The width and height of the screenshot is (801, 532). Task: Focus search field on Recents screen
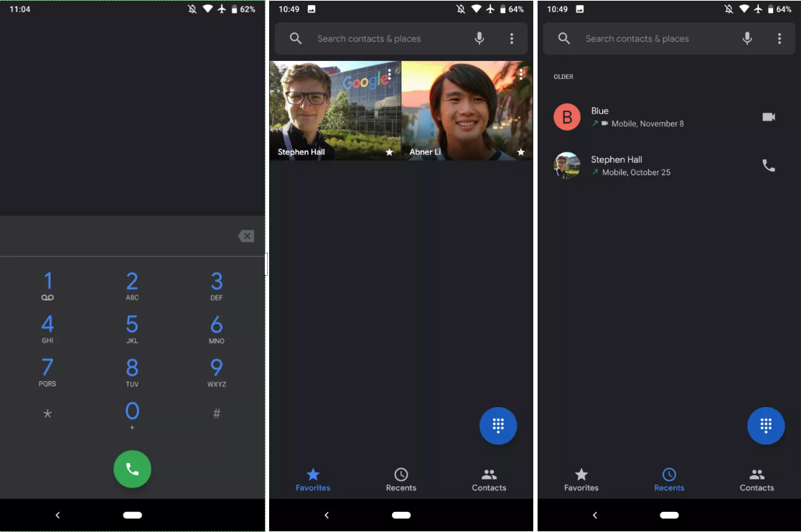(x=669, y=38)
